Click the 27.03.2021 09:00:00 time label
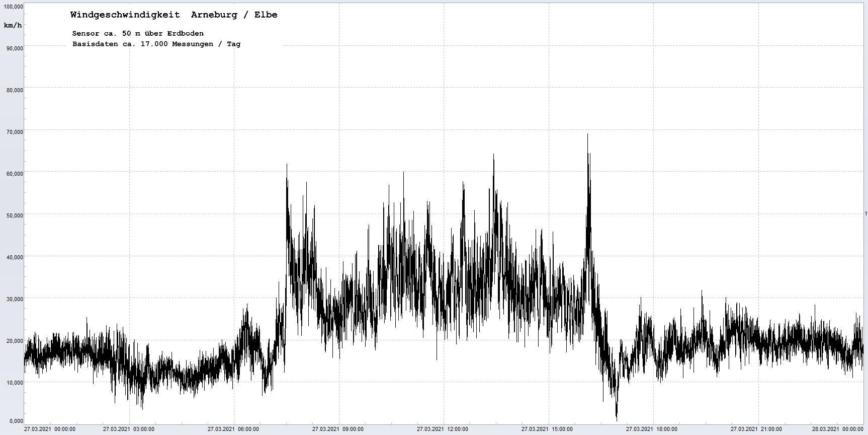This screenshot has height=435, width=868. pos(338,429)
